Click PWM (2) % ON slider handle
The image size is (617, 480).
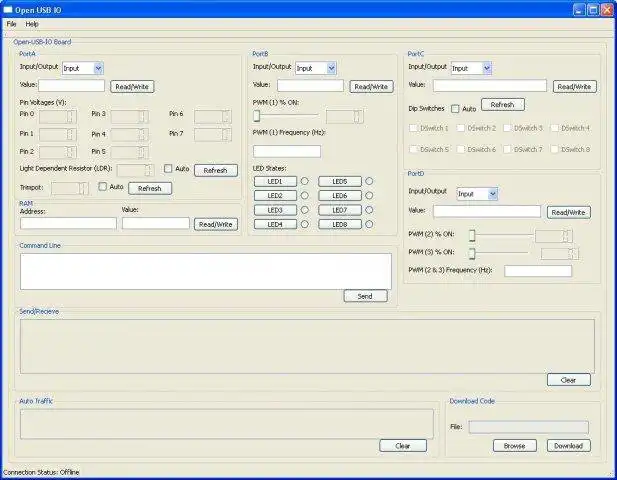coord(472,236)
